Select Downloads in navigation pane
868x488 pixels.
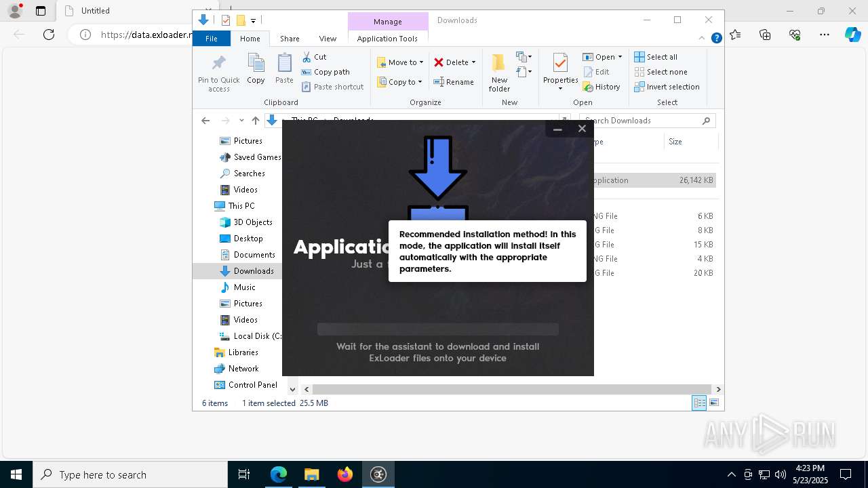(x=247, y=271)
